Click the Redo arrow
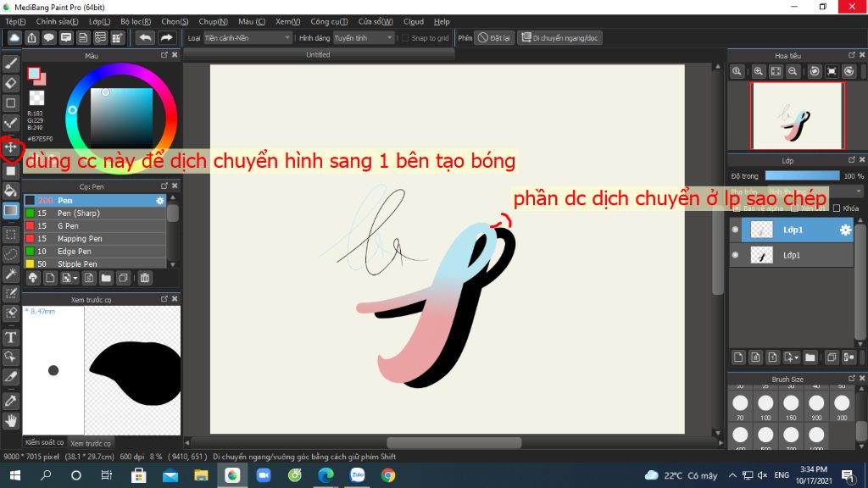 tap(166, 37)
